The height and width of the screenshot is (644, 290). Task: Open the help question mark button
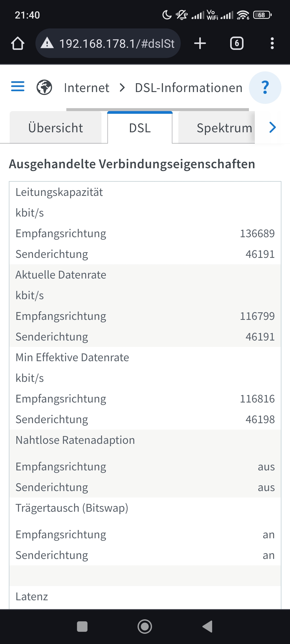click(x=265, y=87)
